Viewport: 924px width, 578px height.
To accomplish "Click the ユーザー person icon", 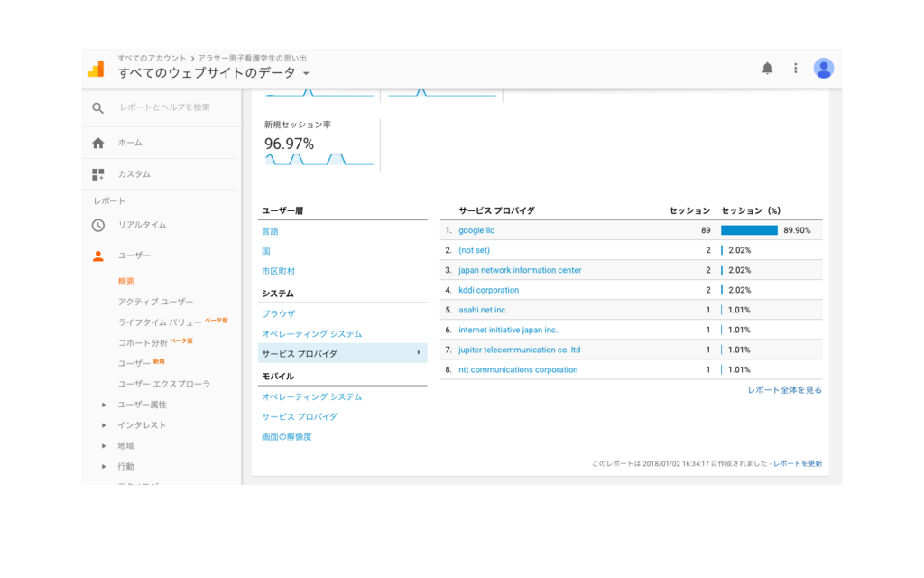I will (97, 256).
